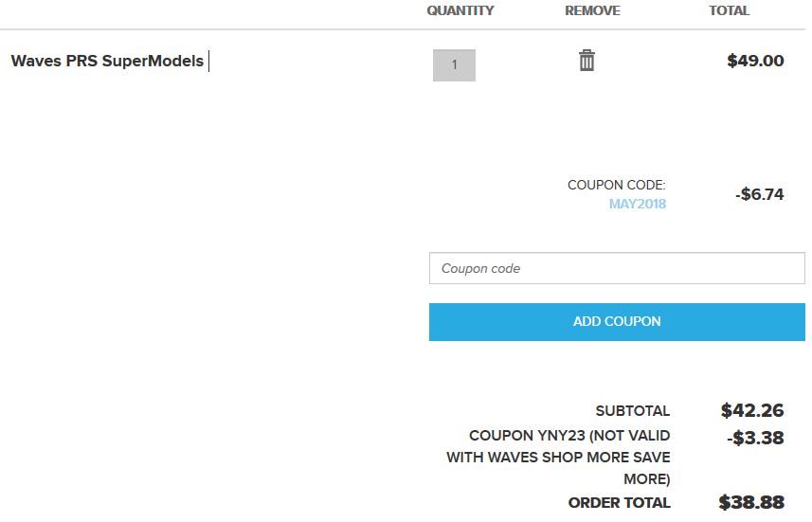The width and height of the screenshot is (812, 522).
Task: Click the quantity box showing 1
Action: tap(454, 65)
